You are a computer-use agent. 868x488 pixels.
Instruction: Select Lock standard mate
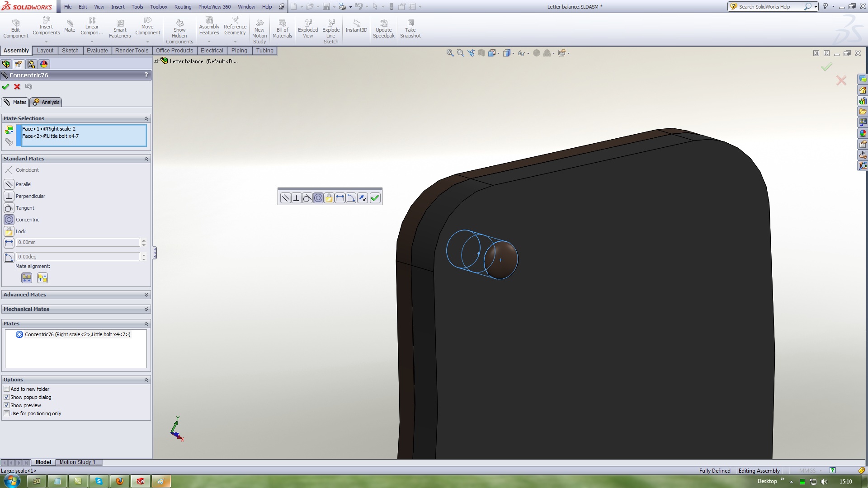pyautogui.click(x=9, y=231)
